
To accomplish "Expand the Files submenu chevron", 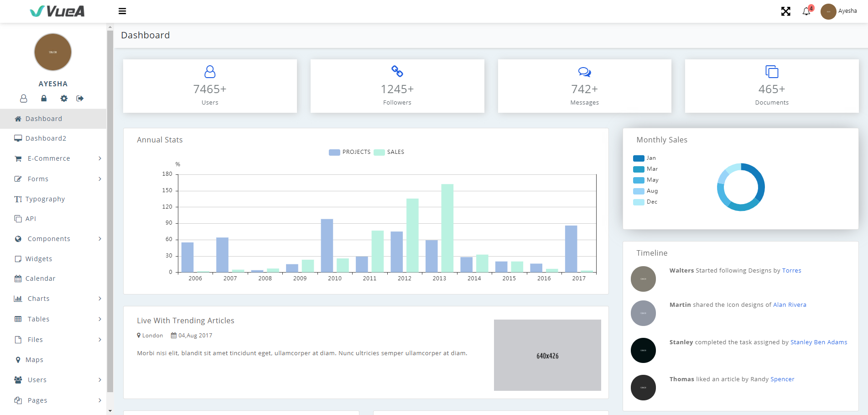I will [x=100, y=340].
